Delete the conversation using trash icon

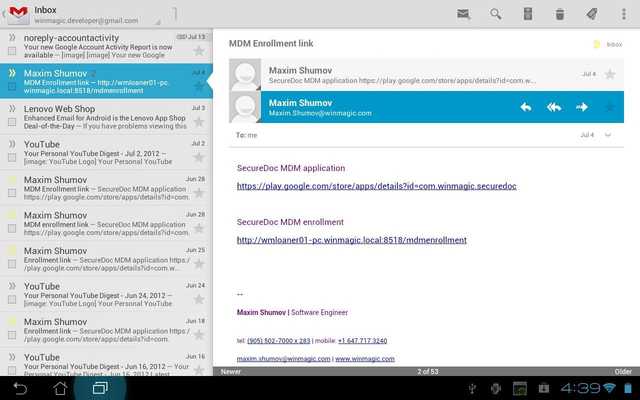tap(560, 14)
